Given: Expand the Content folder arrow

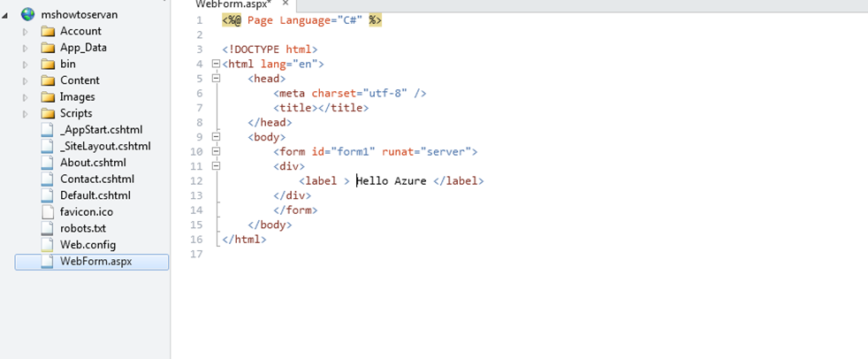Looking at the screenshot, I should [x=26, y=80].
